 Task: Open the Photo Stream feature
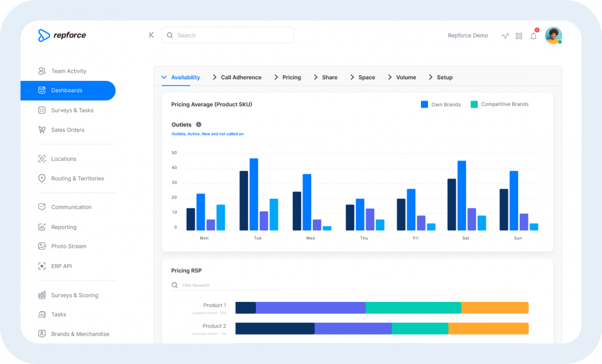pos(69,246)
